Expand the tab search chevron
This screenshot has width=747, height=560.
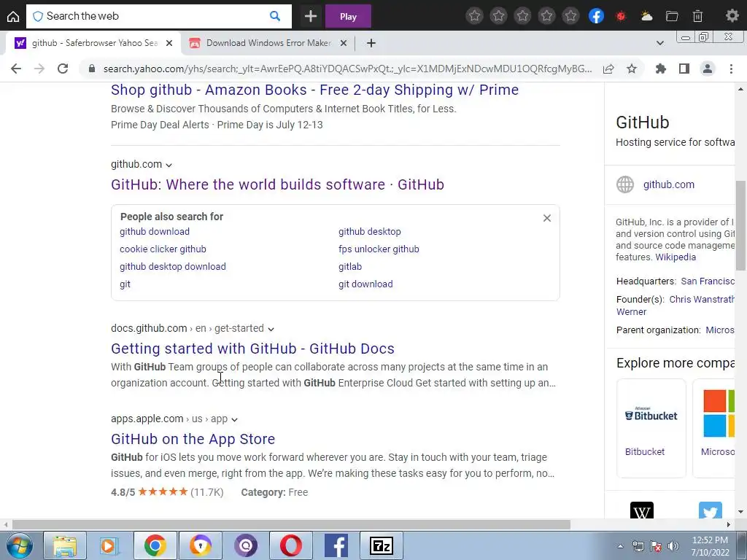click(659, 43)
